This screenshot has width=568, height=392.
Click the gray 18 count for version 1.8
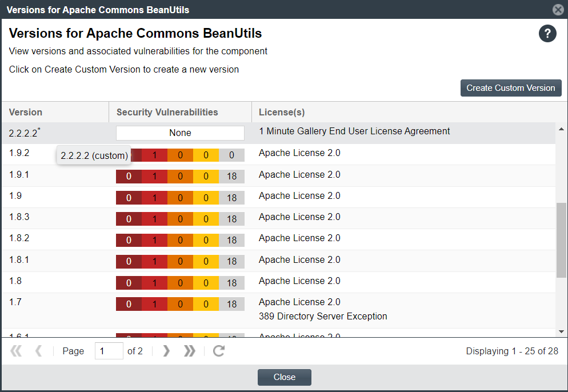coord(231,283)
